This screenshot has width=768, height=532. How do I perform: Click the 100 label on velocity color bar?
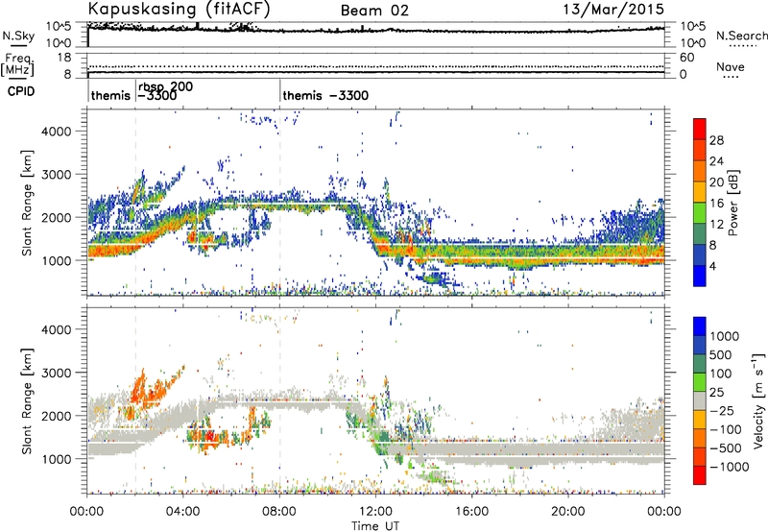pos(719,374)
